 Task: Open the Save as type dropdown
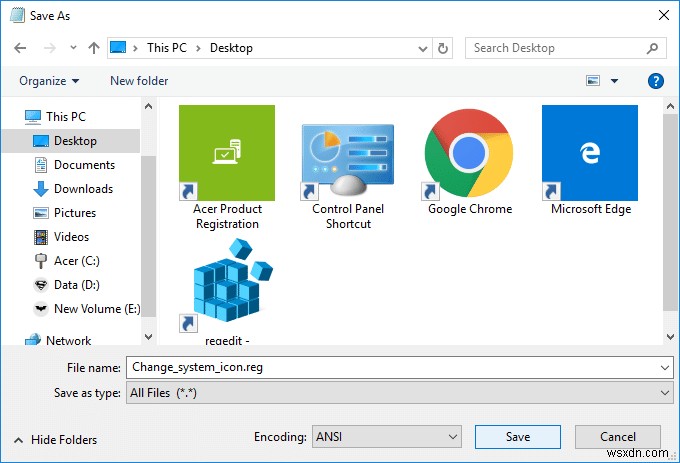click(x=399, y=393)
